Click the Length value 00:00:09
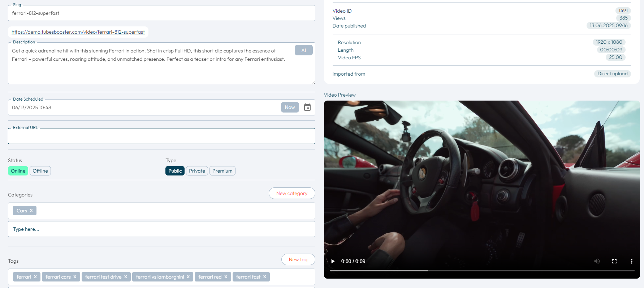 pyautogui.click(x=611, y=50)
